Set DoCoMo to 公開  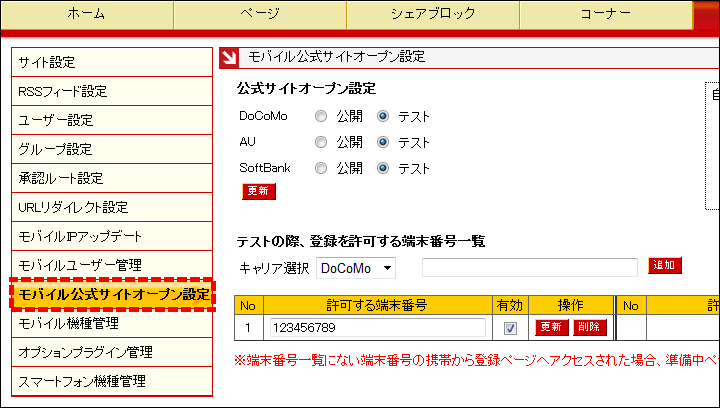coord(321,117)
